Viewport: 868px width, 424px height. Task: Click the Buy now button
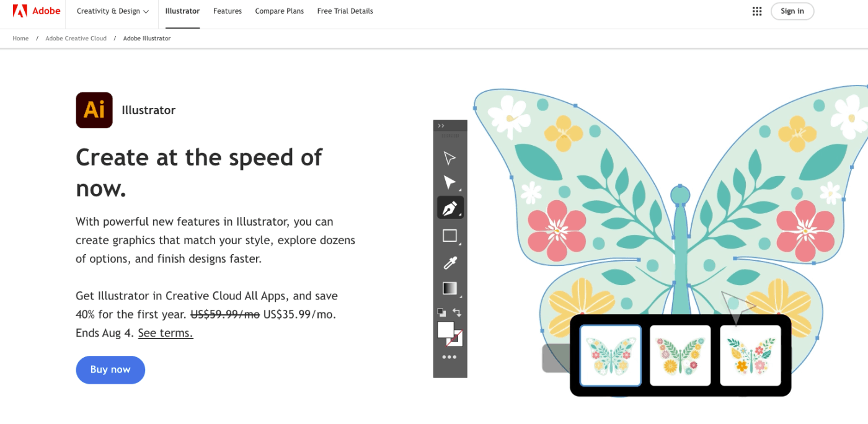[x=110, y=369]
